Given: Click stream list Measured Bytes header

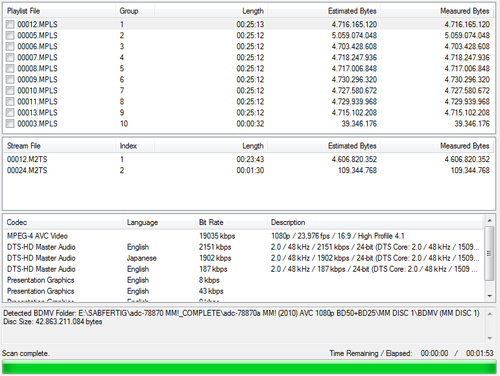Looking at the screenshot, I should [437, 146].
